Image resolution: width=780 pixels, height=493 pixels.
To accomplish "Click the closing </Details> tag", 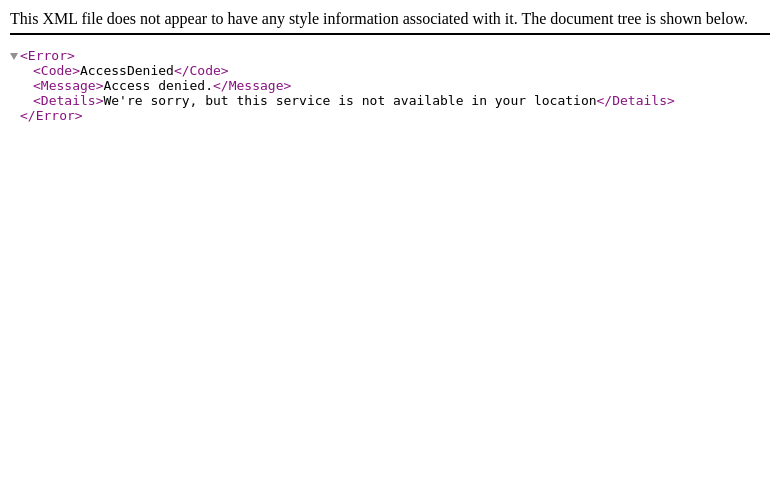I will (636, 100).
